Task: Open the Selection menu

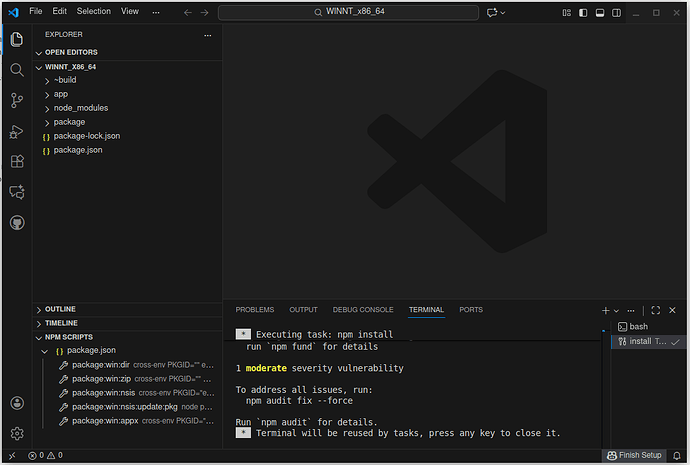Action: tap(94, 11)
